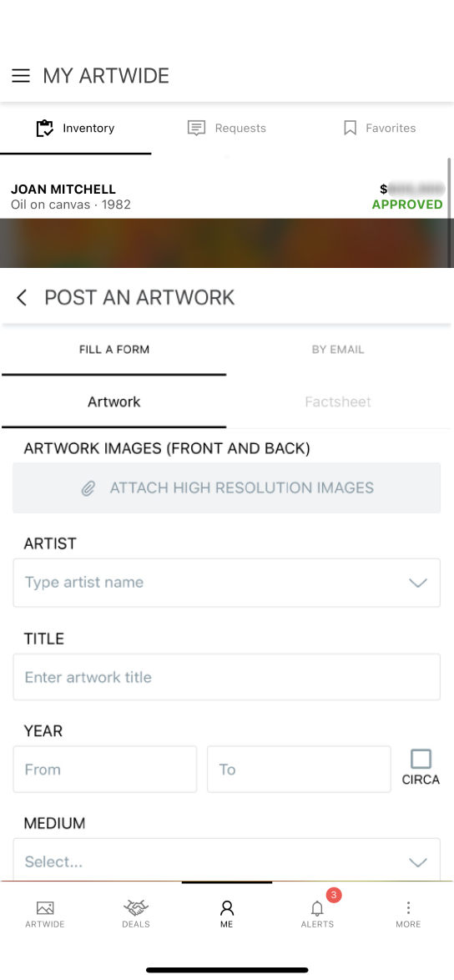Select the By Email tab

338,350
